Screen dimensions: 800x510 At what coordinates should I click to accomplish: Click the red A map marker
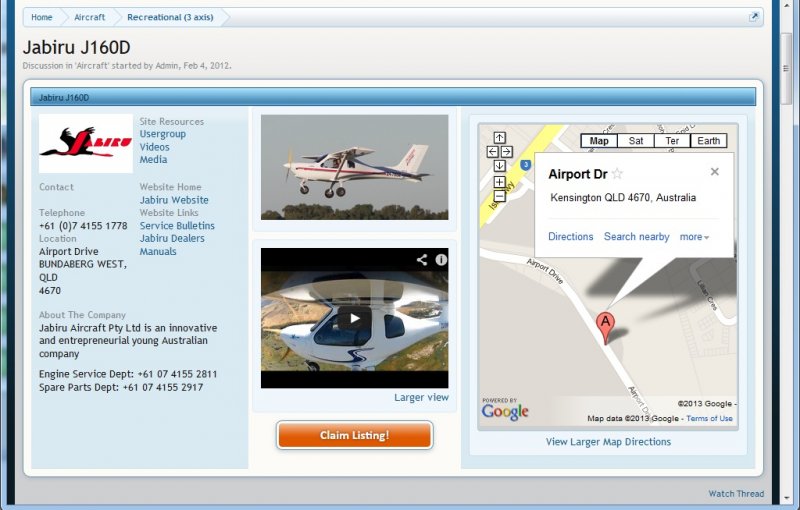point(605,328)
